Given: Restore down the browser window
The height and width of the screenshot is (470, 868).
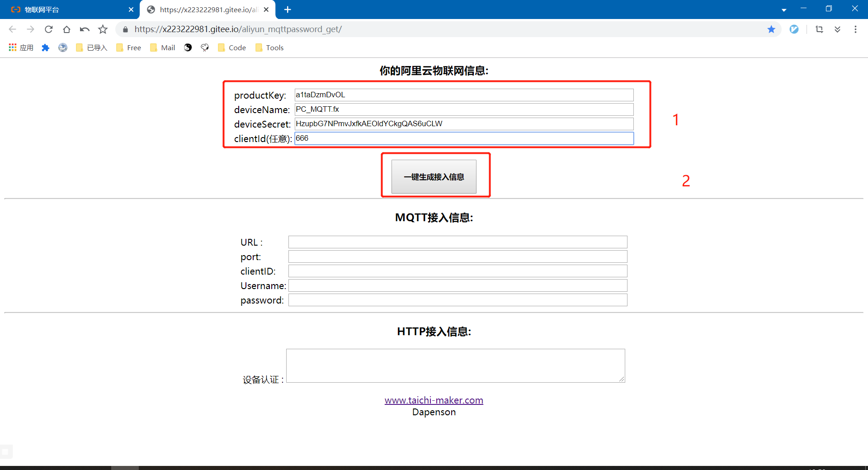Looking at the screenshot, I should (x=829, y=9).
